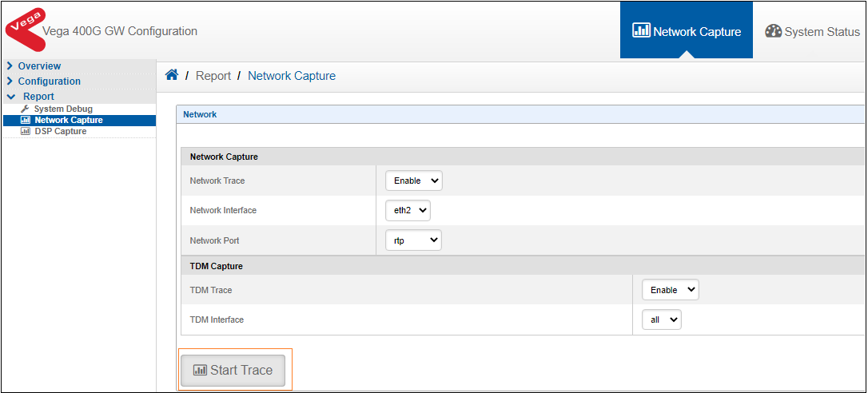Viewport: 868px width, 393px height.
Task: Click the TDM Interface label
Action: coord(217,320)
